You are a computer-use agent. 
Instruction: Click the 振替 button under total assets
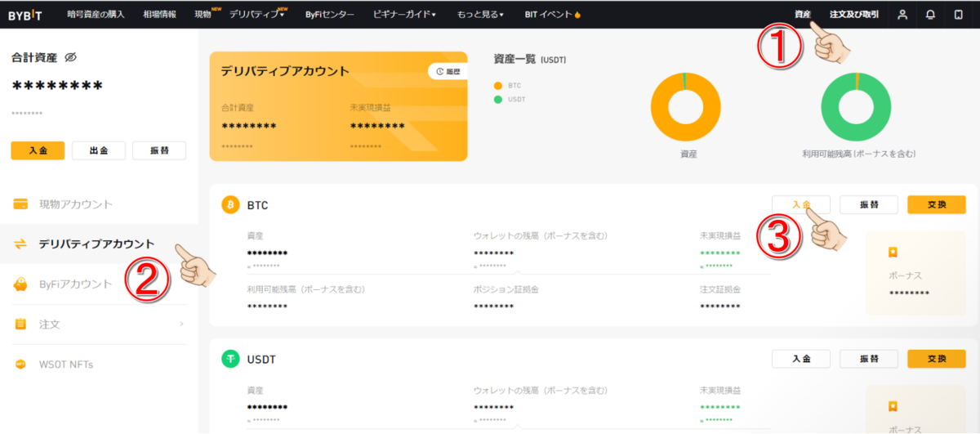click(x=158, y=150)
